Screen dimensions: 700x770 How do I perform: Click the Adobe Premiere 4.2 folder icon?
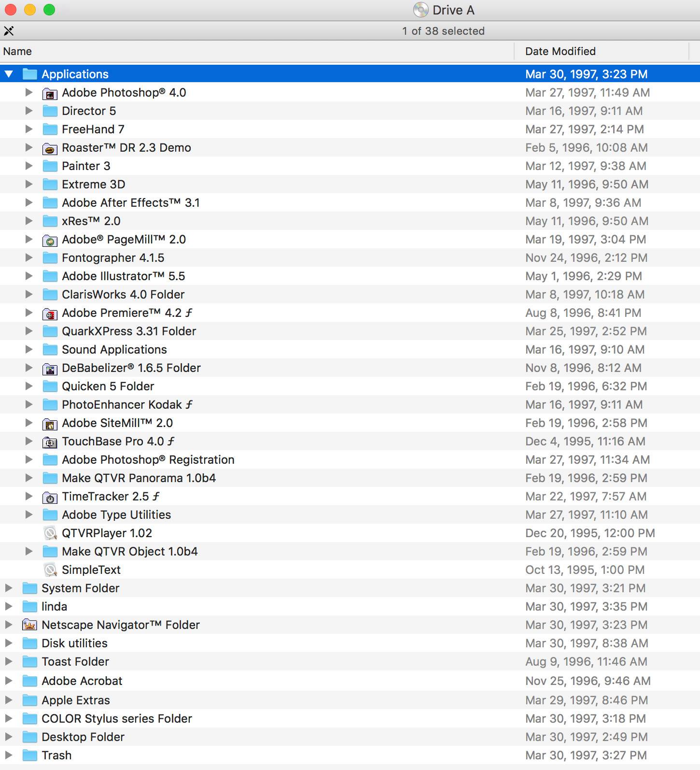coord(50,314)
